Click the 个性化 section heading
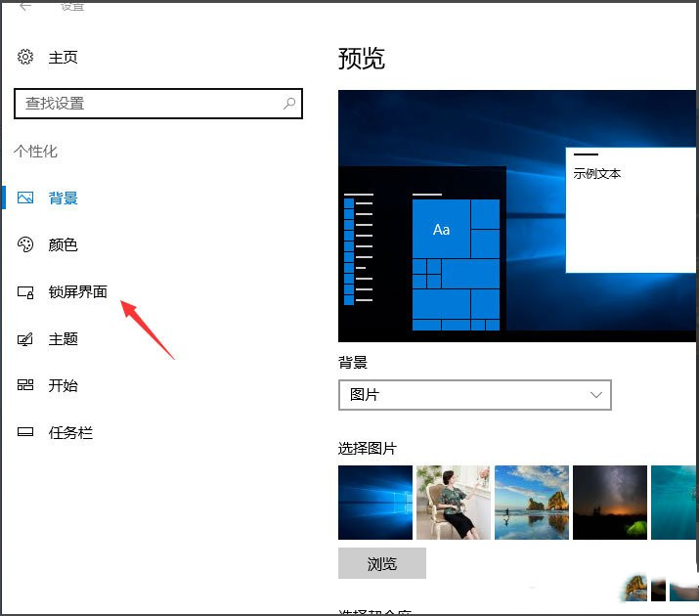The image size is (699, 616). pyautogui.click(x=35, y=152)
